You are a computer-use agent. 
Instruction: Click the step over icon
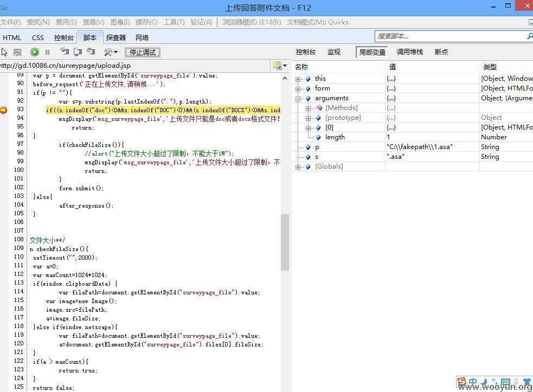click(78, 52)
